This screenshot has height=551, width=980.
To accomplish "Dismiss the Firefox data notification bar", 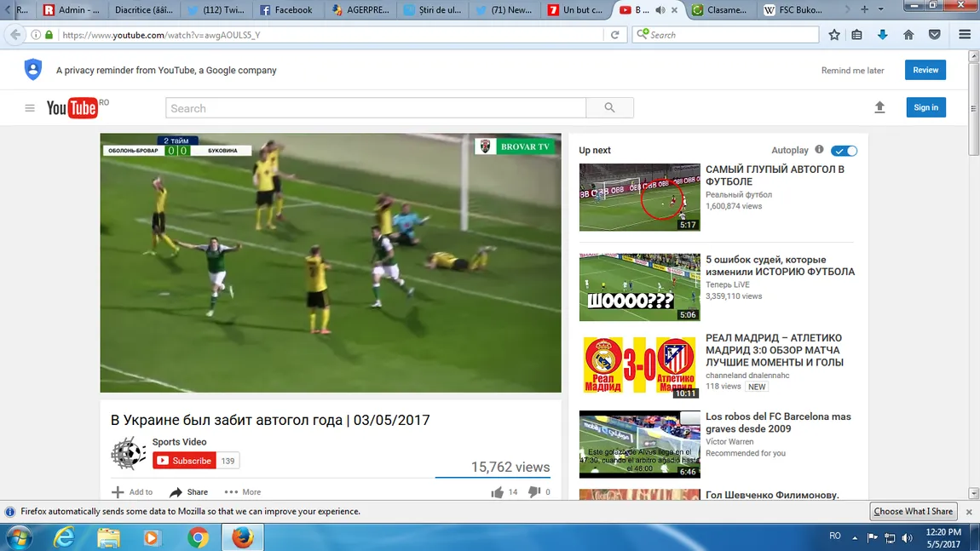I will click(969, 512).
